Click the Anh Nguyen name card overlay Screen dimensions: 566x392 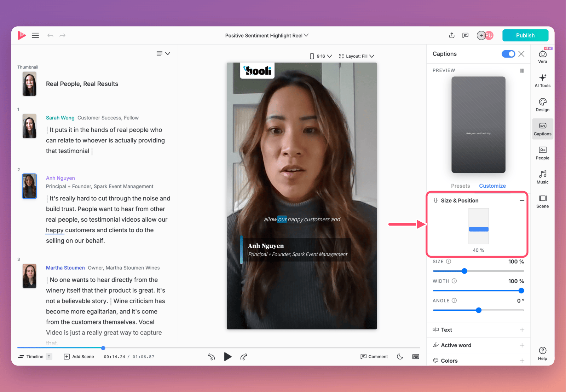pyautogui.click(x=296, y=250)
